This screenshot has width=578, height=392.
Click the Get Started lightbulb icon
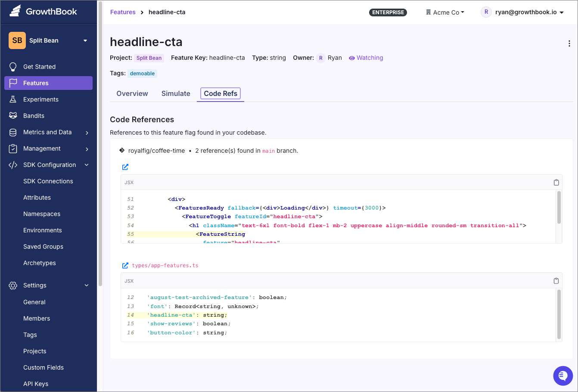[x=13, y=67]
